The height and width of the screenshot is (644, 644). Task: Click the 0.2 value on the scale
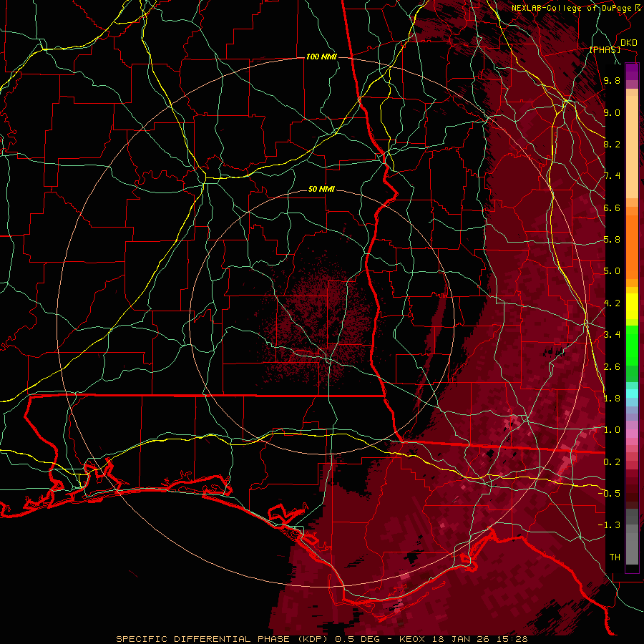612,462
